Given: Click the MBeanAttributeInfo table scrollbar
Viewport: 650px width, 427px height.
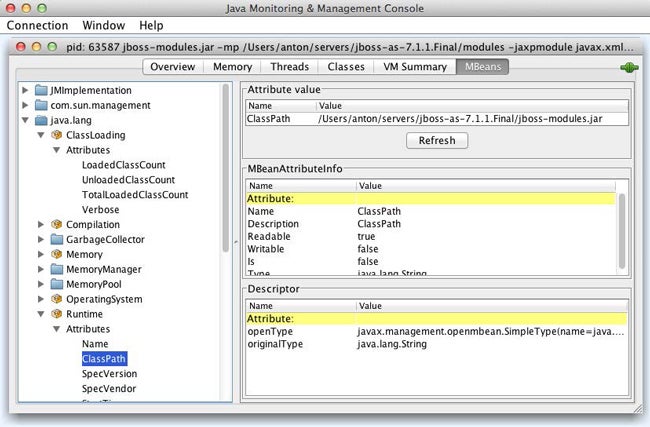Looking at the screenshot, I should pos(622,231).
